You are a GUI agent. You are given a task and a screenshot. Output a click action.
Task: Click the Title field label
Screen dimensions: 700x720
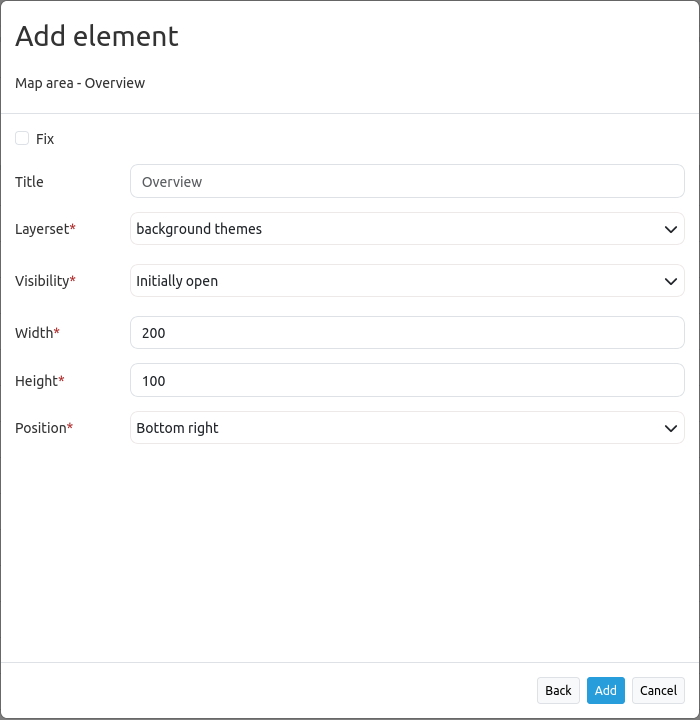(x=29, y=182)
